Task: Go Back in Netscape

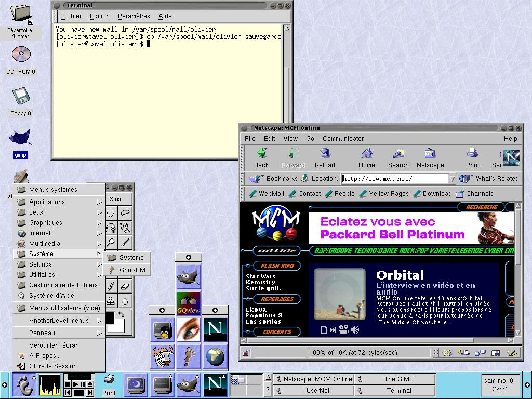Action: coord(261,158)
